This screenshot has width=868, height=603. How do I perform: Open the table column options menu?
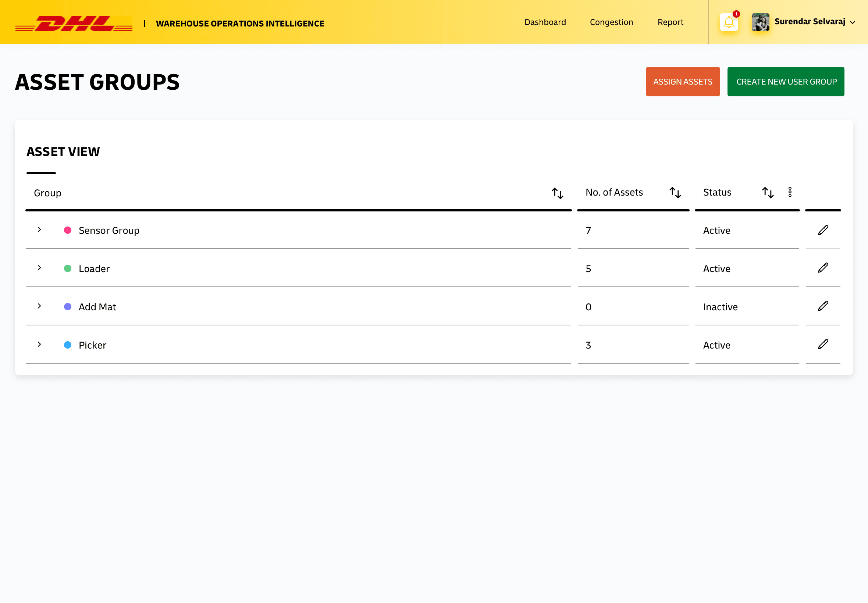[790, 192]
